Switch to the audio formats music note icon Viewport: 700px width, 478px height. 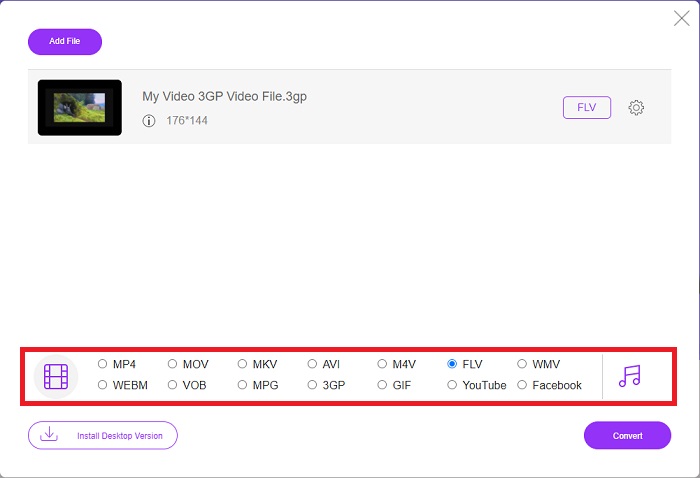pos(629,376)
